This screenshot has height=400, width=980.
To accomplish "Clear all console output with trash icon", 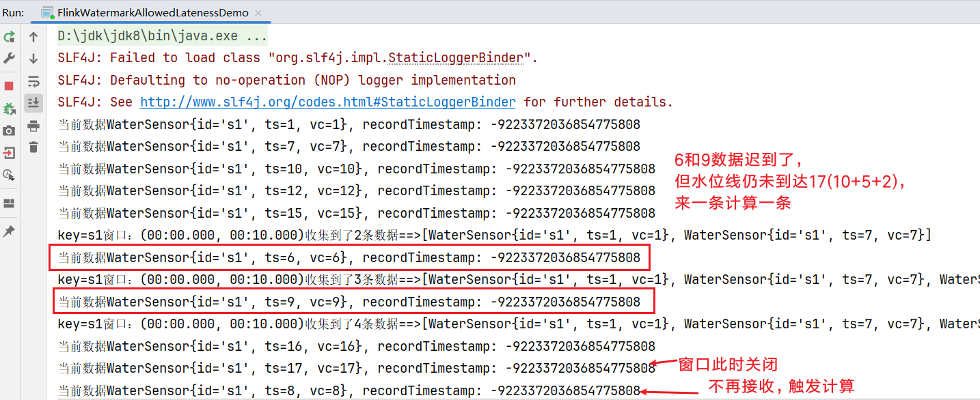I will pos(33,147).
